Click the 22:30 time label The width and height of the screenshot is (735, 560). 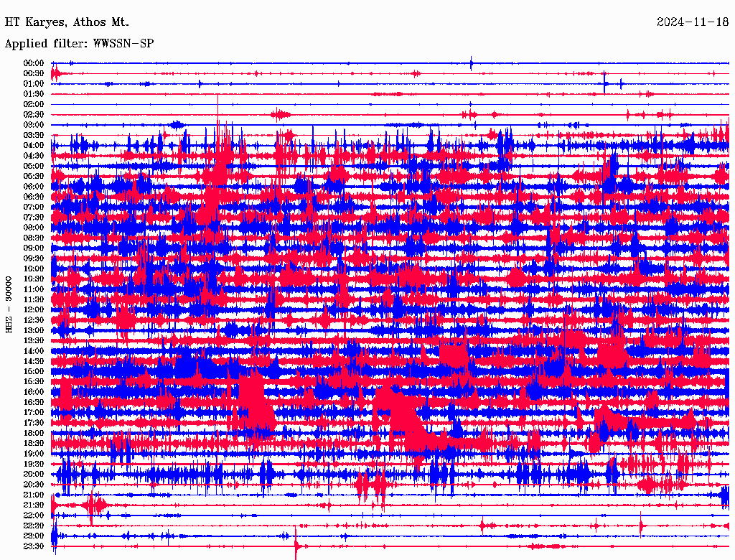point(34,526)
